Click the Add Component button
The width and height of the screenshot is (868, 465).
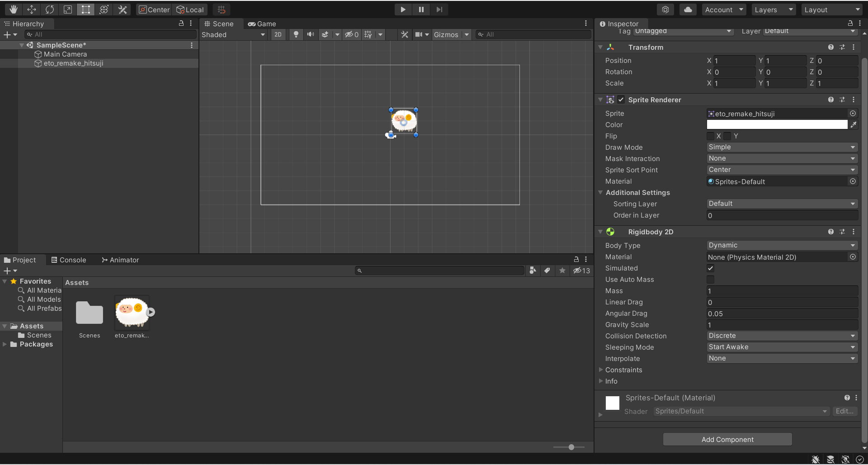coord(727,439)
